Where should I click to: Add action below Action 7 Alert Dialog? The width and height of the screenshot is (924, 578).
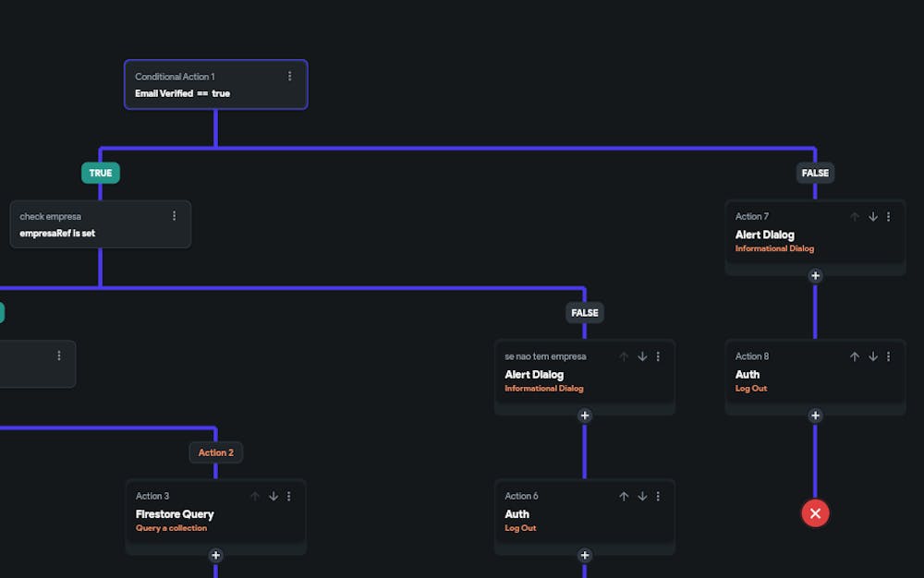coord(815,275)
